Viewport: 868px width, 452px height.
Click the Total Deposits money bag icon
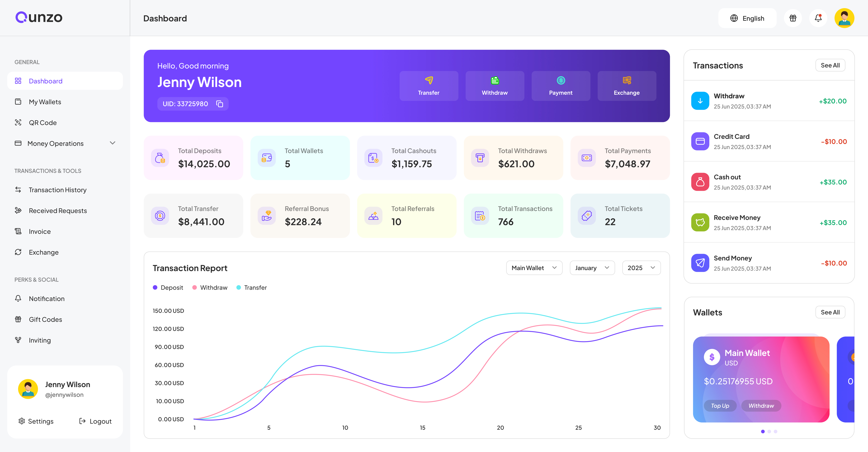tap(160, 158)
